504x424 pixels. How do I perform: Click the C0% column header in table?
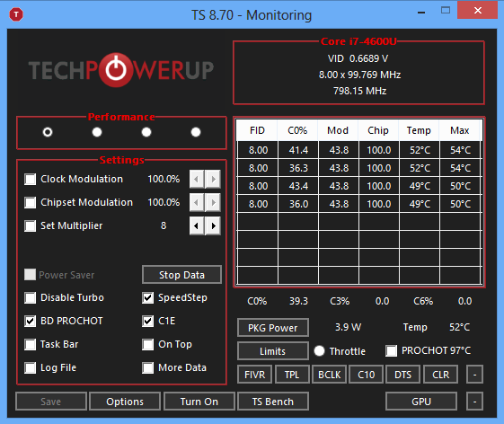pyautogui.click(x=297, y=130)
